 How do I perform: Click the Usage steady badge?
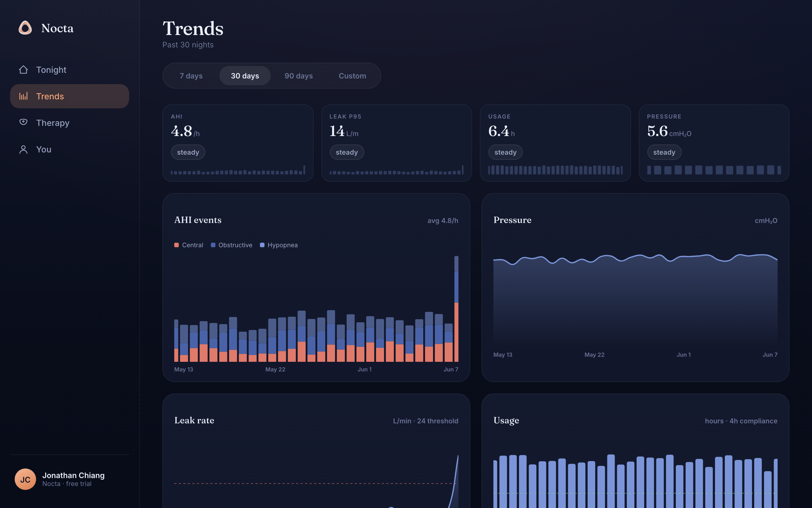coord(505,152)
